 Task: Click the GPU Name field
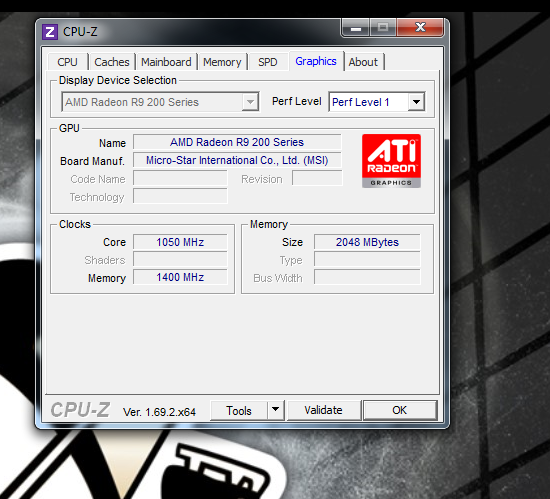point(237,142)
